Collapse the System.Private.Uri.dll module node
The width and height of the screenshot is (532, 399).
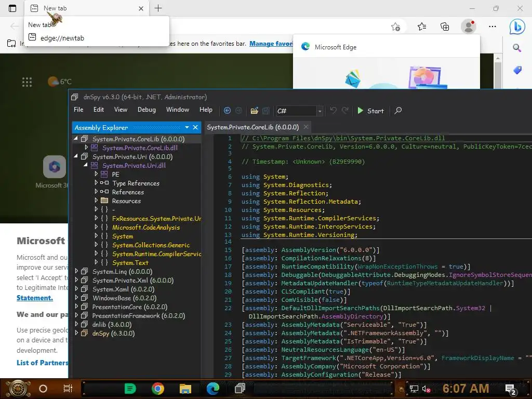coord(86,165)
